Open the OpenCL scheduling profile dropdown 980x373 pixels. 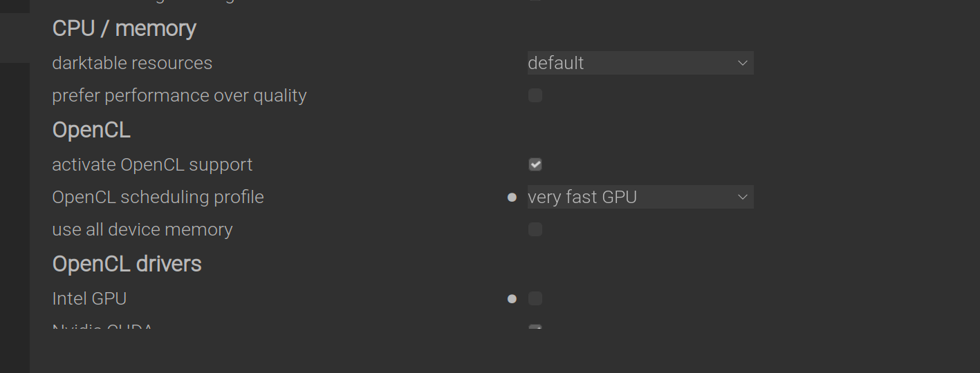[x=640, y=197]
